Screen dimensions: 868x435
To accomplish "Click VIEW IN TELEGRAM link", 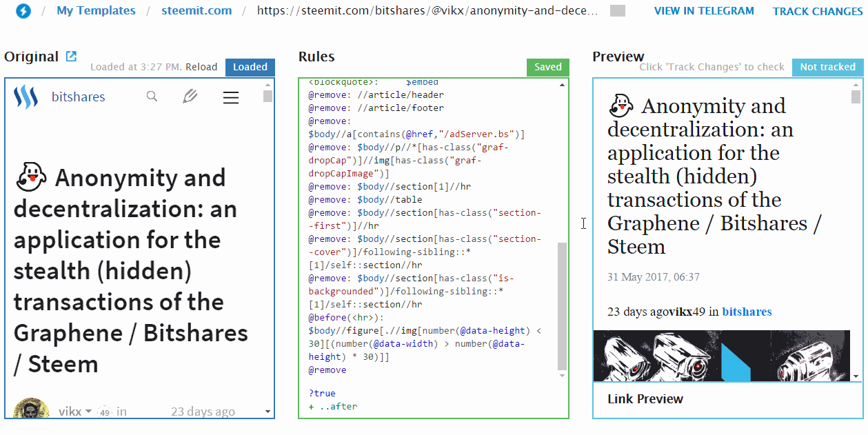I will click(704, 11).
